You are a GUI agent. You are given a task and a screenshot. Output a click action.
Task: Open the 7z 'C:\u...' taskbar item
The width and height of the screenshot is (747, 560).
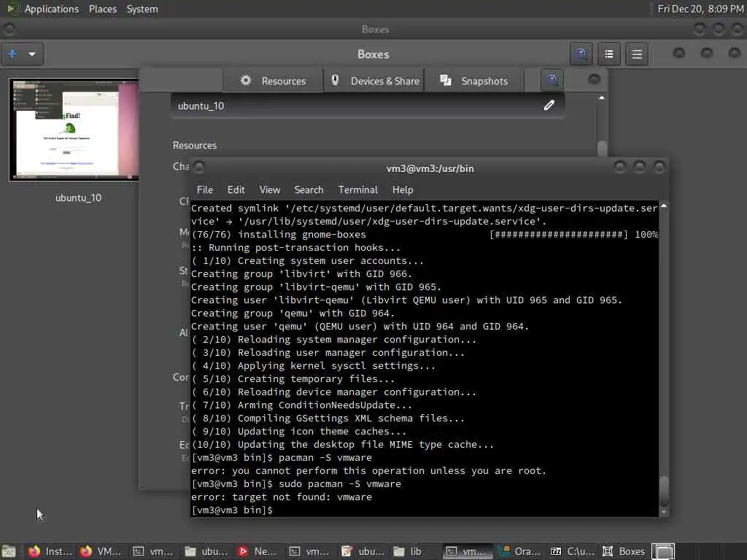(x=572, y=551)
